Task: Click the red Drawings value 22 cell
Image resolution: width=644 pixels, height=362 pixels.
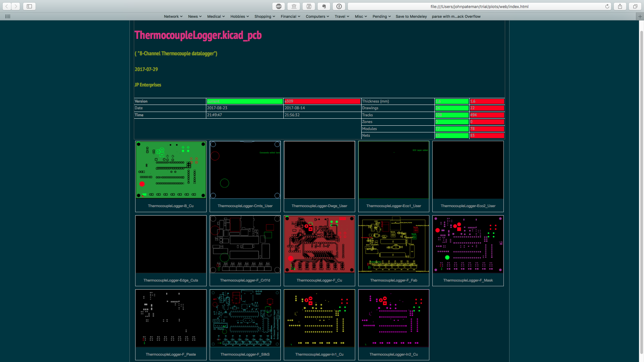Action: click(x=487, y=108)
